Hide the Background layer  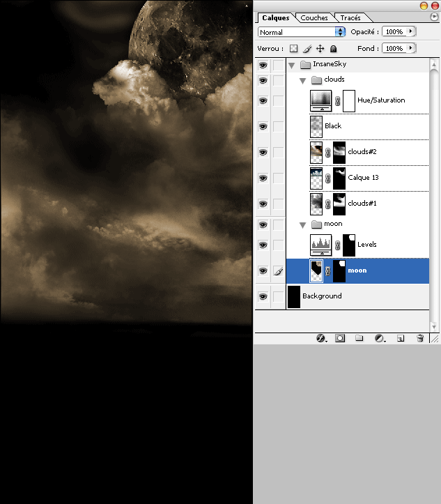263,296
